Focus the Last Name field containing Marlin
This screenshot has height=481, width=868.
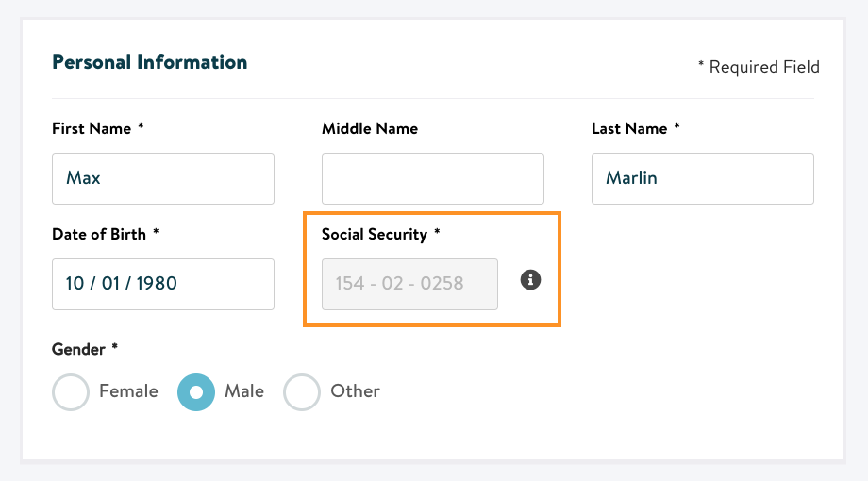click(703, 179)
